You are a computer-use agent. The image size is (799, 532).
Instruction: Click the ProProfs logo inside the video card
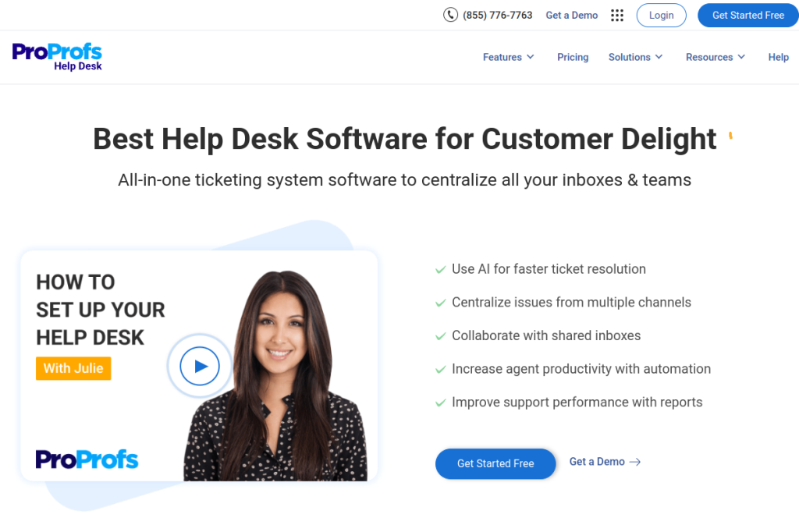[x=87, y=459]
